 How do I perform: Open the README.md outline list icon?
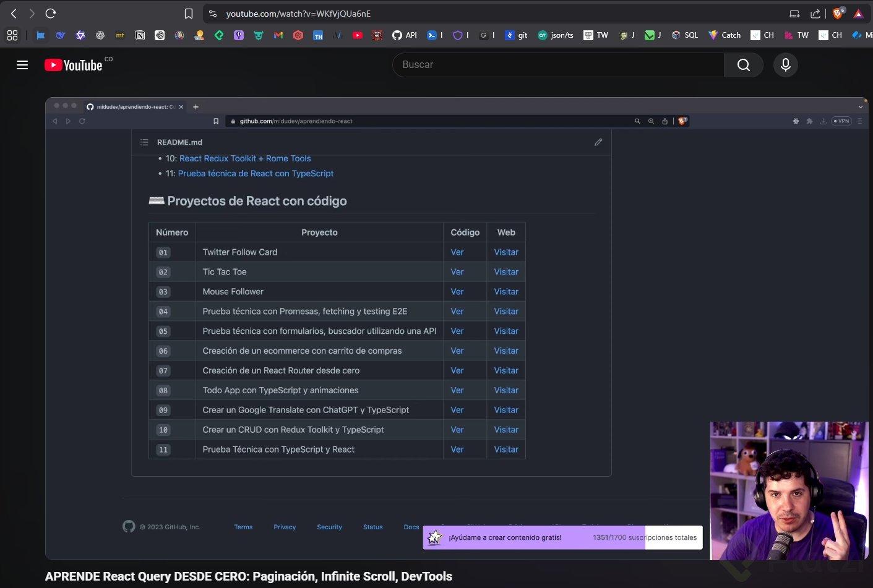[144, 142]
